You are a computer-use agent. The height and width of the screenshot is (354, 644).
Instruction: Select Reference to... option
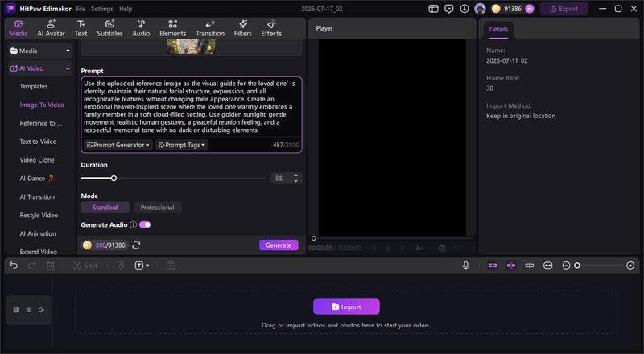[x=41, y=123]
